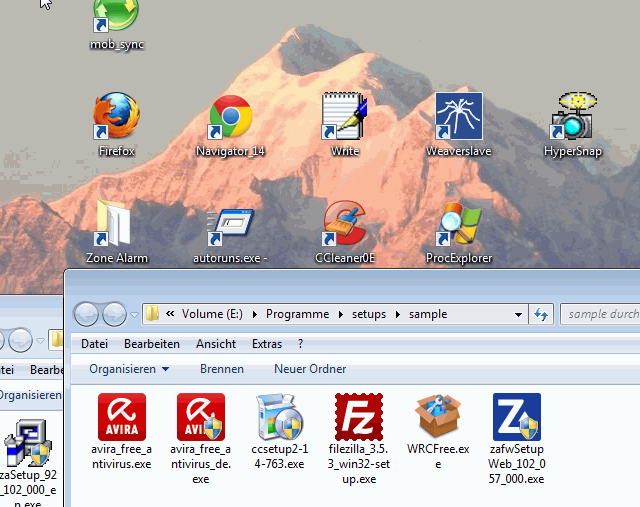Select the WRCFree.exe box icon
This screenshot has height=507, width=640.
click(438, 417)
